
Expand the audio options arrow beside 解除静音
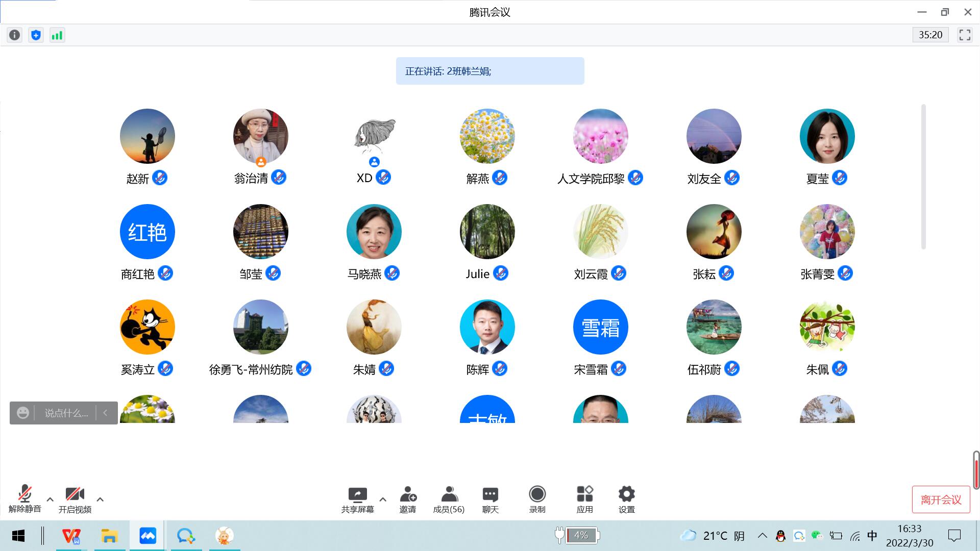tap(50, 499)
